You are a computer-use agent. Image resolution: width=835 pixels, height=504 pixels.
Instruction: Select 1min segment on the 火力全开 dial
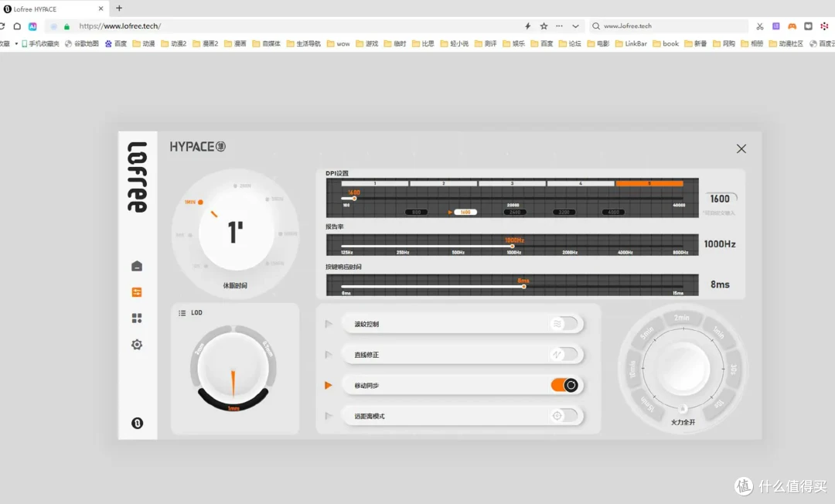pos(718,333)
